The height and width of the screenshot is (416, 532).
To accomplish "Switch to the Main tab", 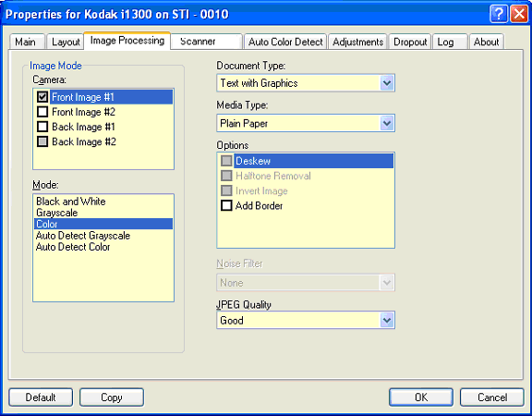I will coord(26,42).
